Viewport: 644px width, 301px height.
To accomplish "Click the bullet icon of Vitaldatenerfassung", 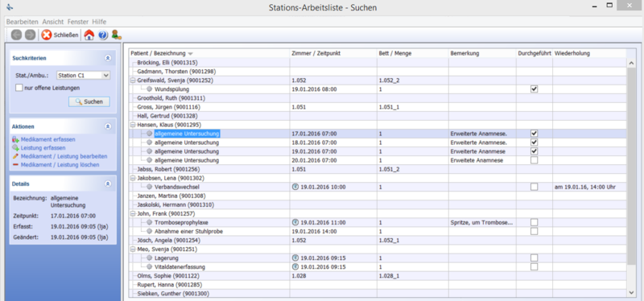I will 149,267.
